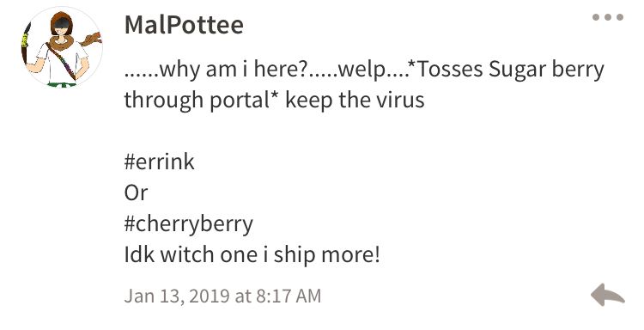This screenshot has width=644, height=330.
Task: Visit the MalPottee username profile link
Action: coord(184,25)
